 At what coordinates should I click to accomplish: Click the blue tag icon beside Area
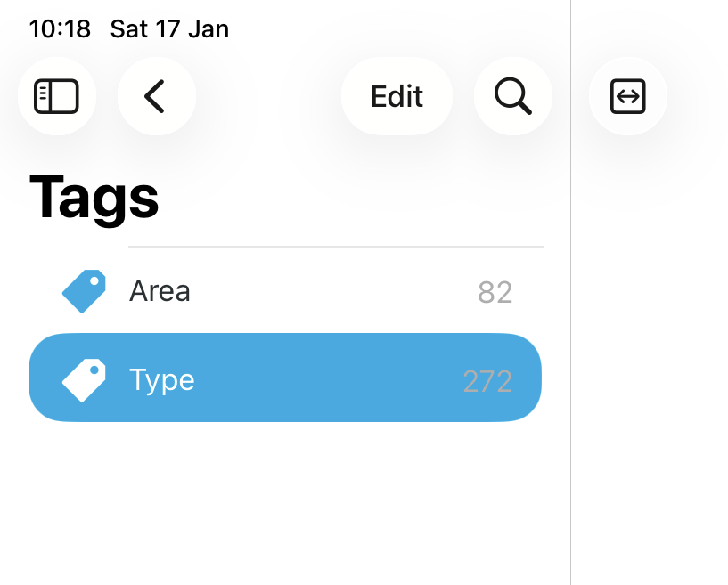85,291
